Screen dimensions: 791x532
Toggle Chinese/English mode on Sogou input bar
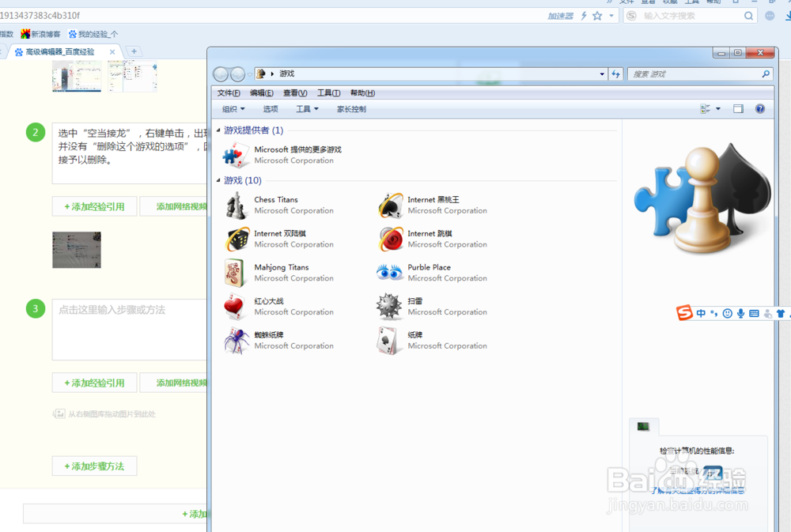pyautogui.click(x=700, y=313)
